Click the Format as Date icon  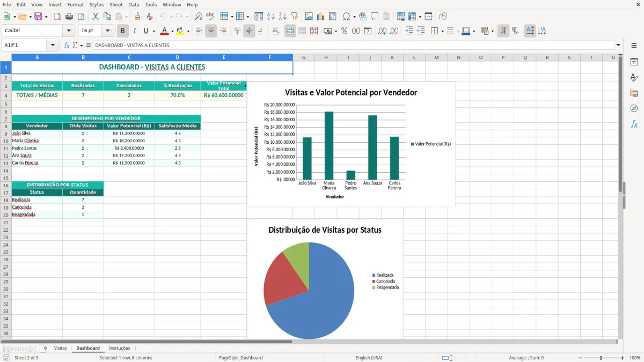point(368,31)
